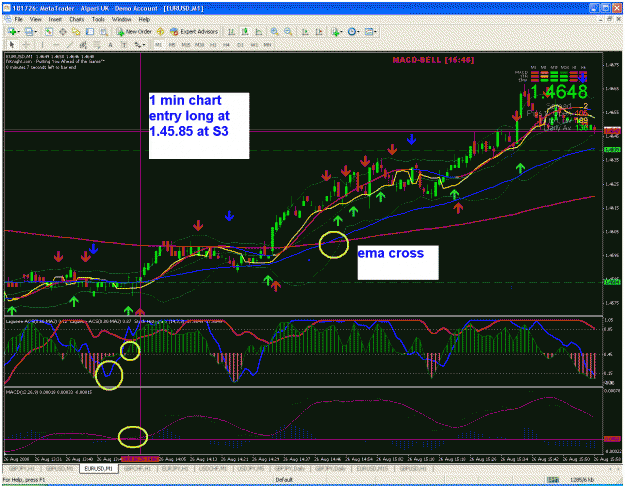Expand the Templates dropdown arrow
Image resolution: width=625 pixels, height=486 pixels.
click(x=375, y=32)
